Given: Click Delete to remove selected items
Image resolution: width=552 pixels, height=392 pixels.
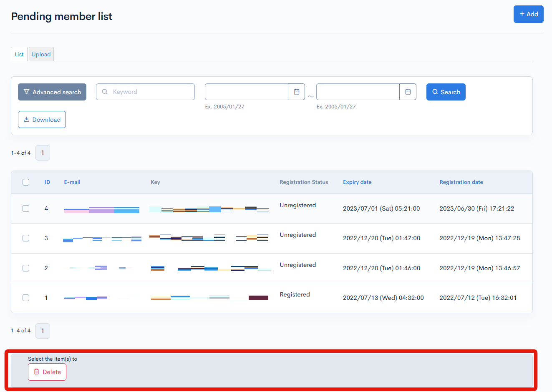Looking at the screenshot, I should [47, 372].
